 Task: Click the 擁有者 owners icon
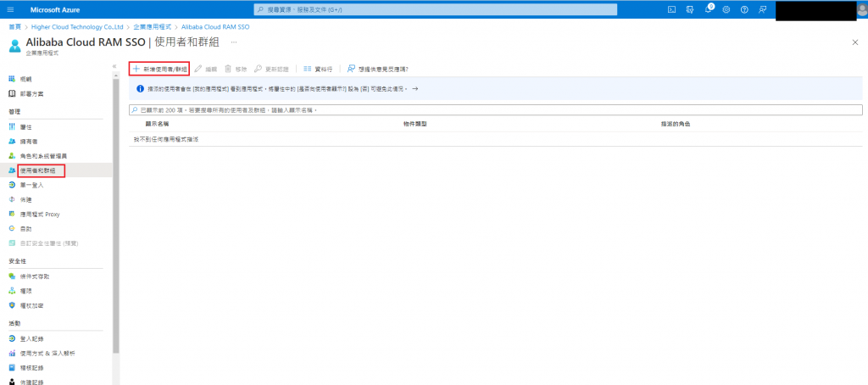[12, 142]
